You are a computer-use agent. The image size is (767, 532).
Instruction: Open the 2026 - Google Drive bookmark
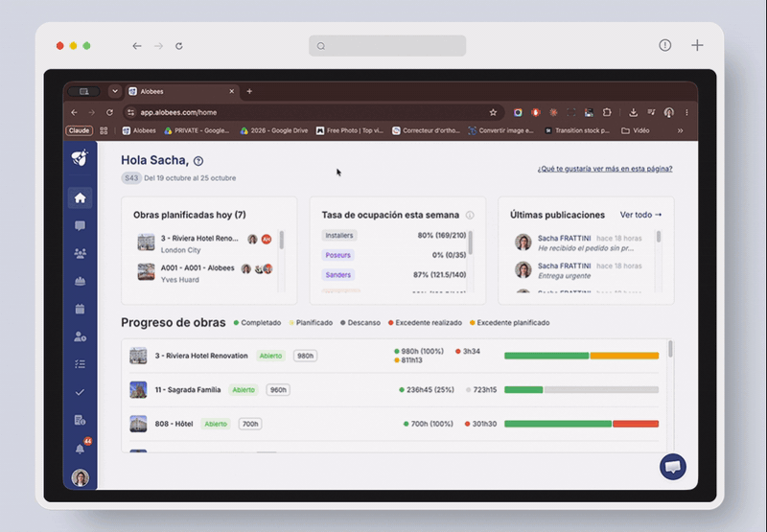coord(274,130)
